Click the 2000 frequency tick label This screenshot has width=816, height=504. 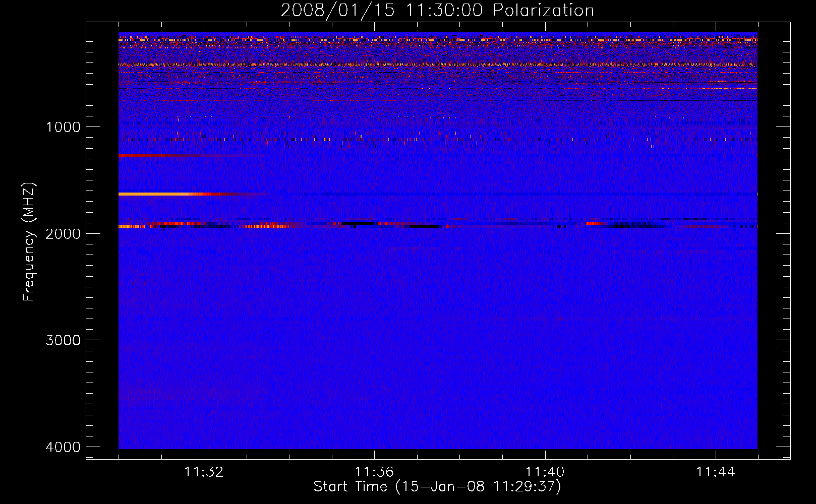63,233
